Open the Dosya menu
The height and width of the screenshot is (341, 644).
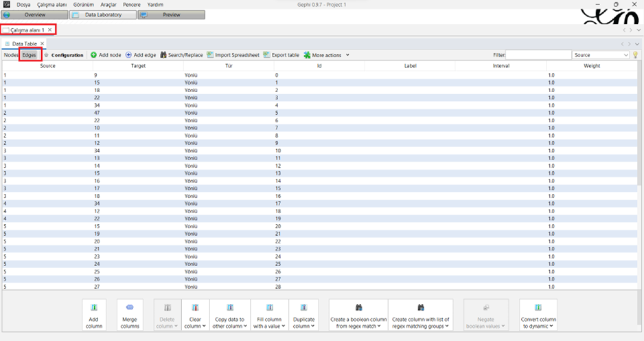point(23,5)
